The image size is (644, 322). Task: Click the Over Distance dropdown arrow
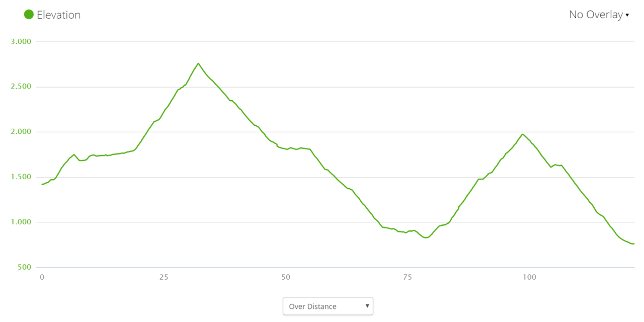coord(367,305)
